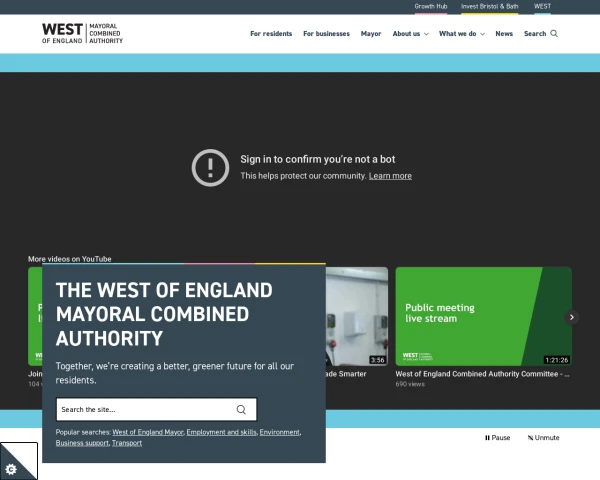Expand the What we do dropdown
Image resolution: width=600 pixels, height=480 pixels.
[x=461, y=34]
